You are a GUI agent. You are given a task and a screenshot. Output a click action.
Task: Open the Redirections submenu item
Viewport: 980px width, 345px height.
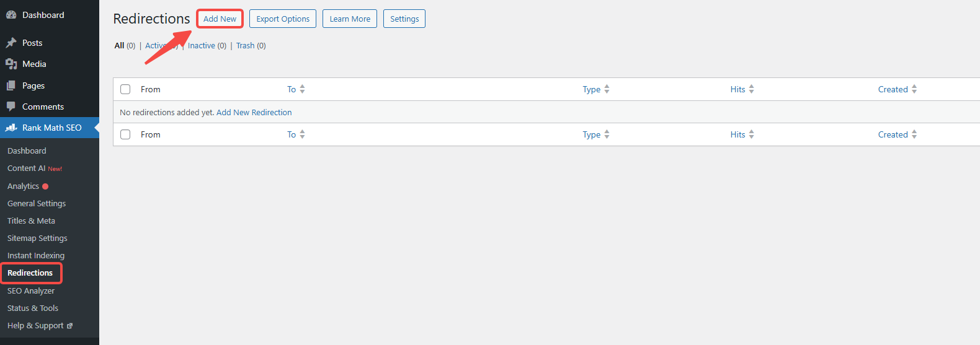pyautogui.click(x=30, y=273)
